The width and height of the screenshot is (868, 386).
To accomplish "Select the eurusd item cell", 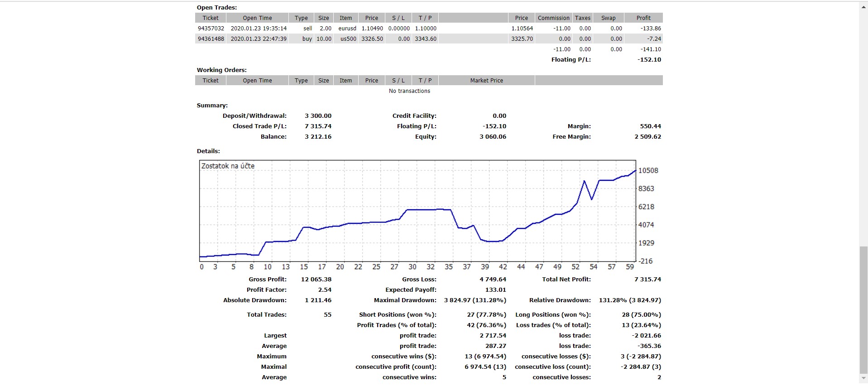I will tap(347, 29).
